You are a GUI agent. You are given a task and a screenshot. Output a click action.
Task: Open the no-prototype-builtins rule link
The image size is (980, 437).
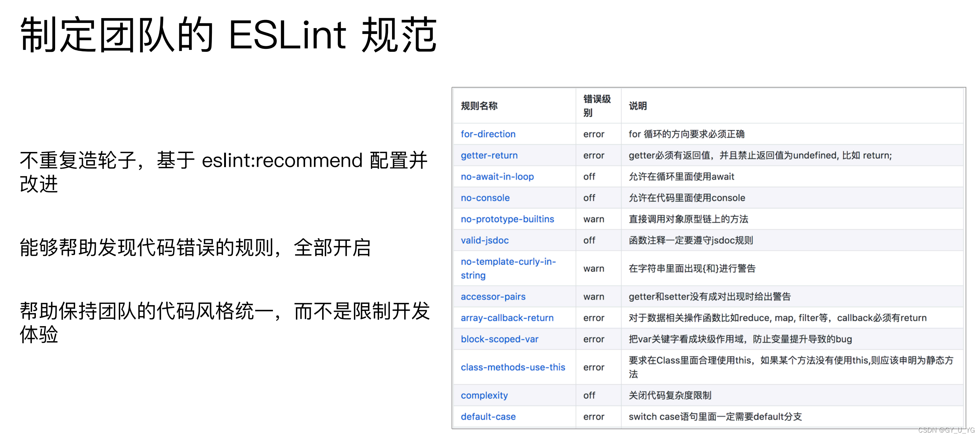click(x=507, y=219)
